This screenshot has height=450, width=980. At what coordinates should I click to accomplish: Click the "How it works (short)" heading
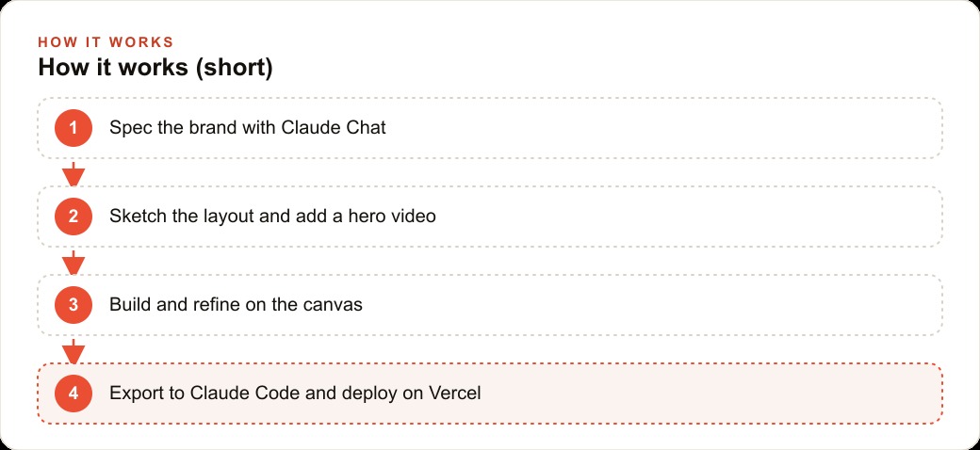click(x=155, y=68)
